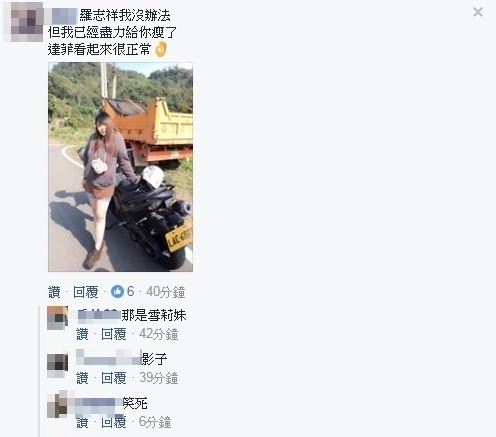Like the 影子 reply

(x=82, y=378)
